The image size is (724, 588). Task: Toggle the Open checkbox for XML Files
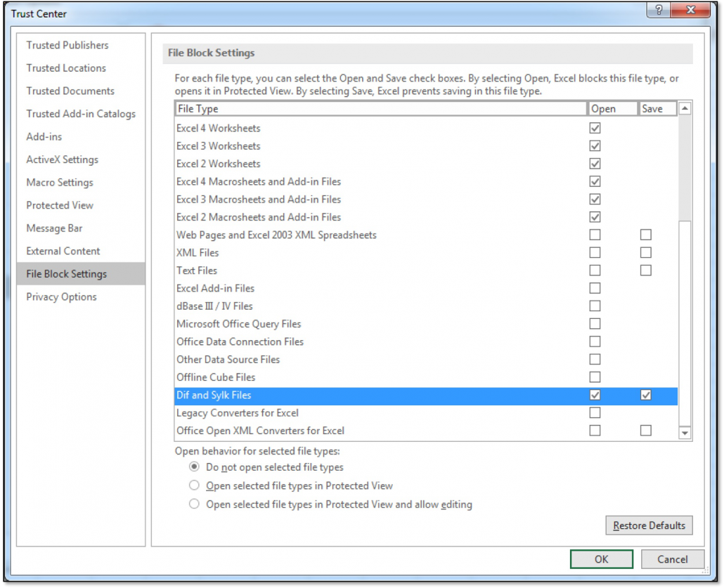[x=595, y=252]
